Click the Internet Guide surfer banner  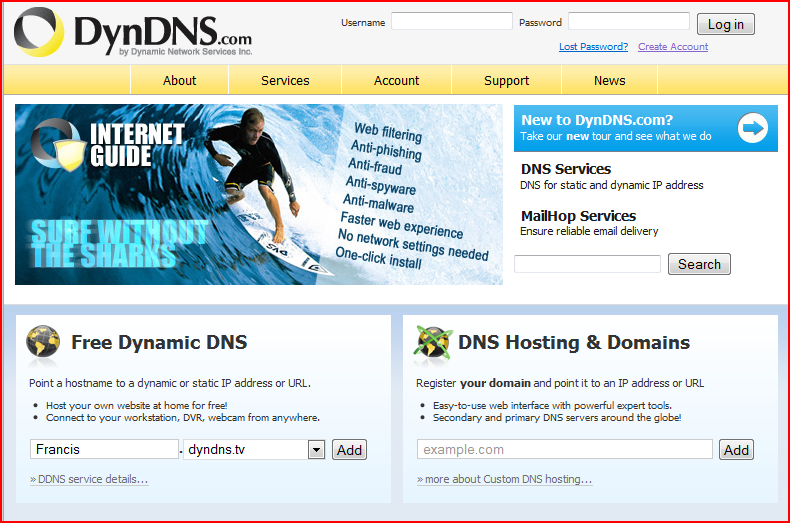tap(258, 194)
